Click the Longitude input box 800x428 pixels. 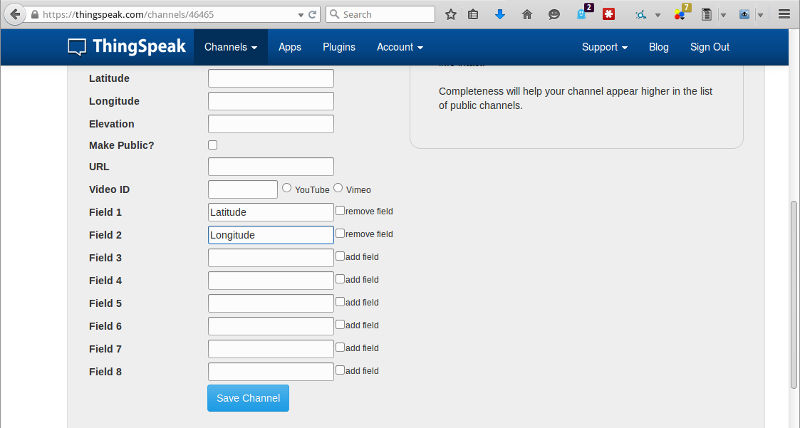tap(271, 101)
